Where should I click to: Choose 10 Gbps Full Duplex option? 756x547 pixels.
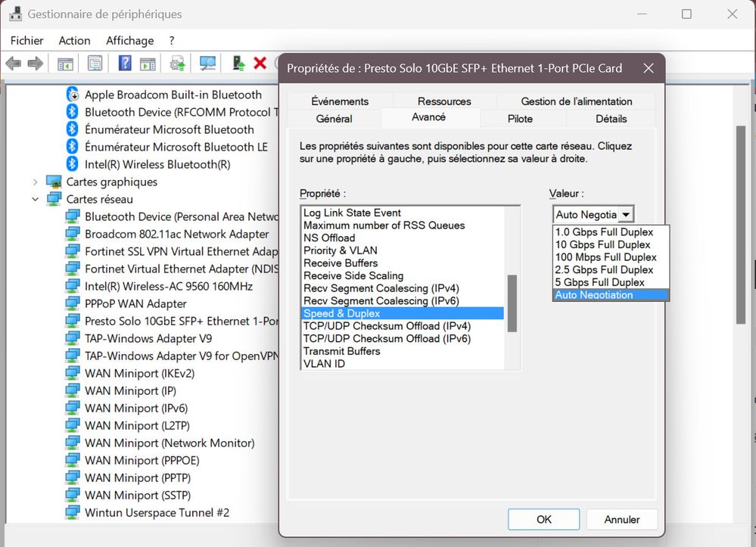602,244
